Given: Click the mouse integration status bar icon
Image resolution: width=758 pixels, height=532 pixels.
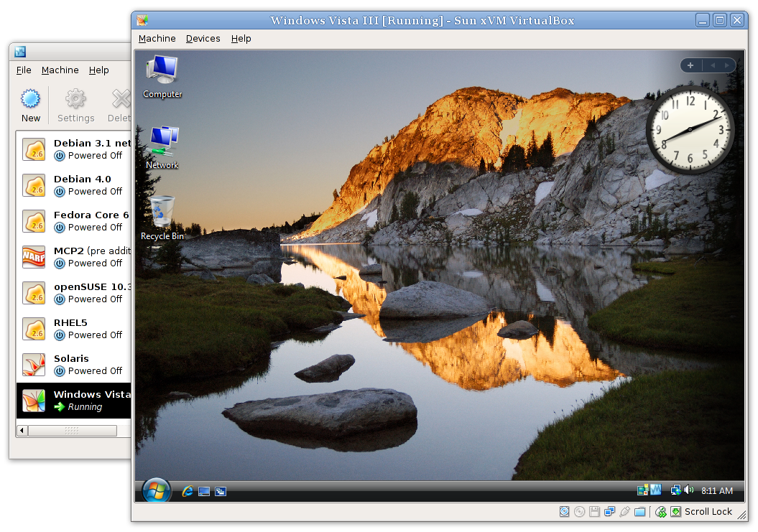Looking at the screenshot, I should [x=661, y=512].
